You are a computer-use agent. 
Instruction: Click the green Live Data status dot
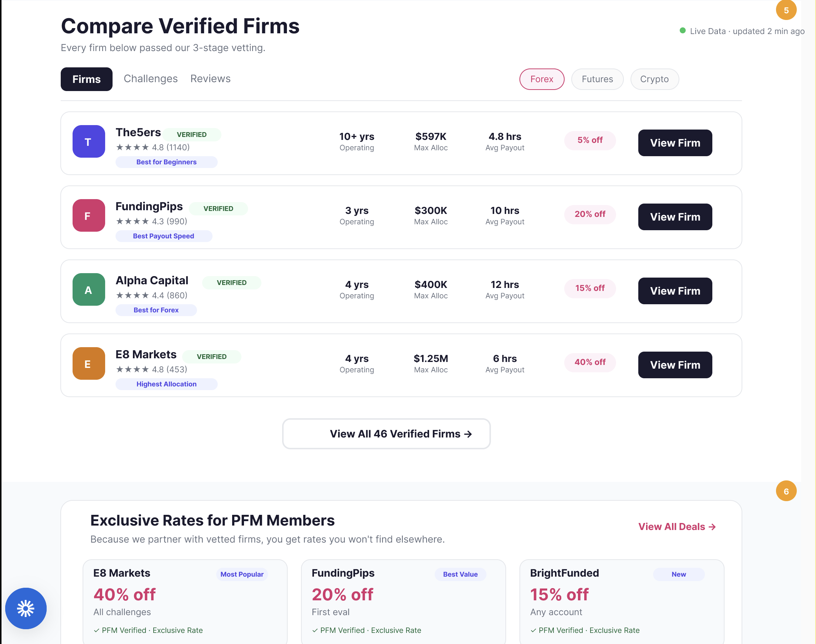[682, 31]
